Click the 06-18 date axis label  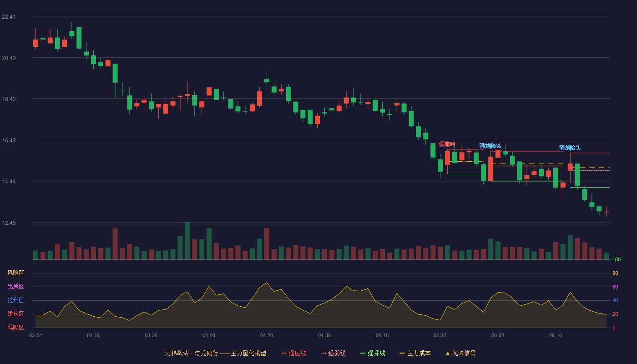pos(556,335)
